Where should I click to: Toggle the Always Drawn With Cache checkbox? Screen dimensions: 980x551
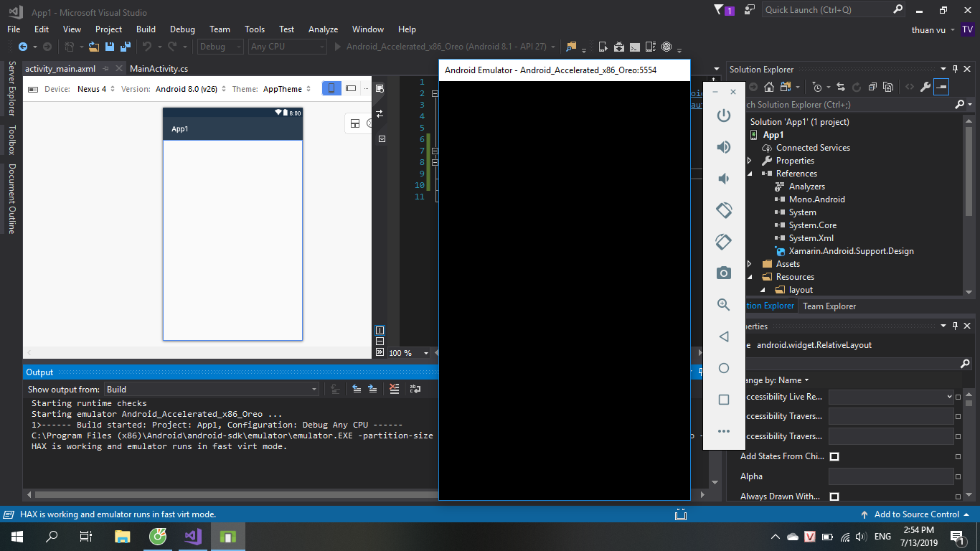(834, 496)
